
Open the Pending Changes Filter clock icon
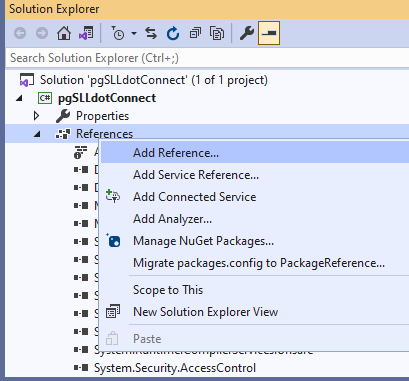118,33
